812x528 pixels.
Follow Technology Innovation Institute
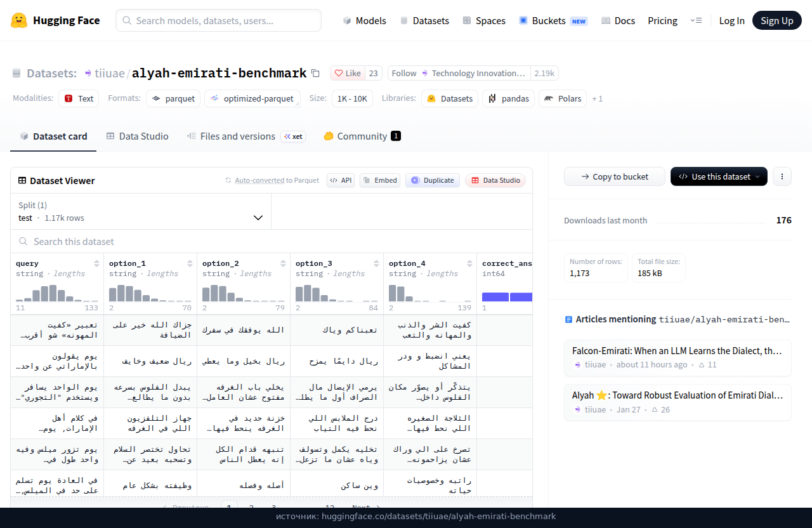459,73
